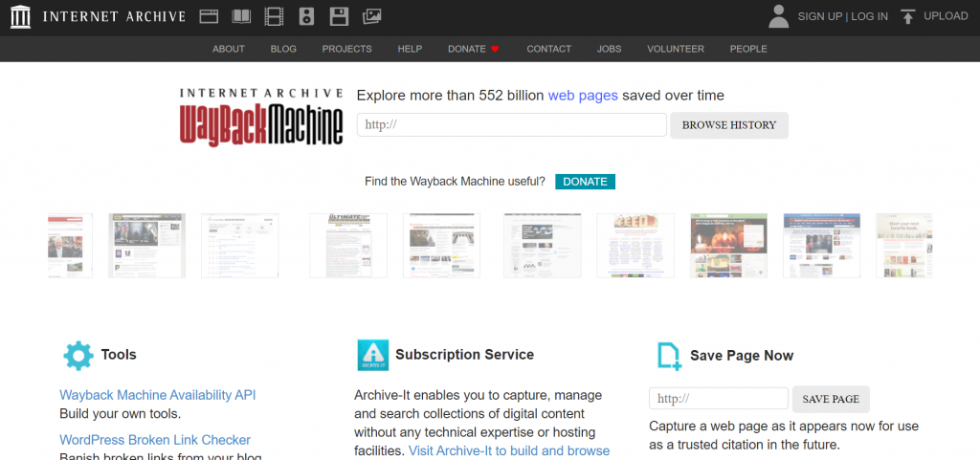
Task: Open the Images icon in top bar
Action: 371,16
